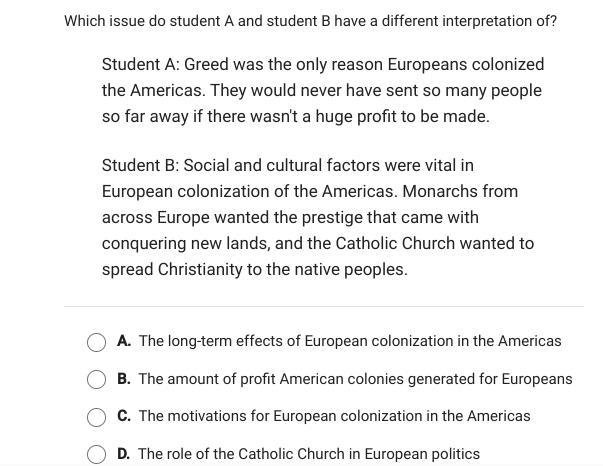The image size is (603, 466).
Task: Click the horizontal divider above the answer choices
Action: pos(324,306)
